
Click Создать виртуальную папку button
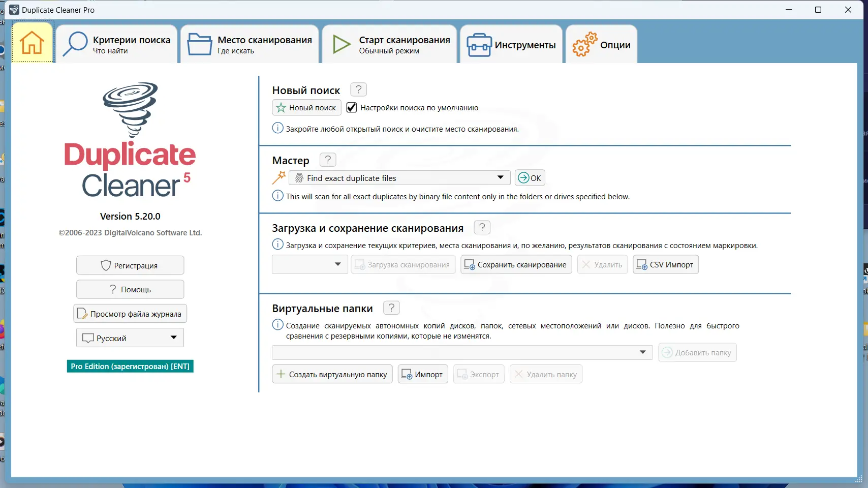click(x=332, y=374)
